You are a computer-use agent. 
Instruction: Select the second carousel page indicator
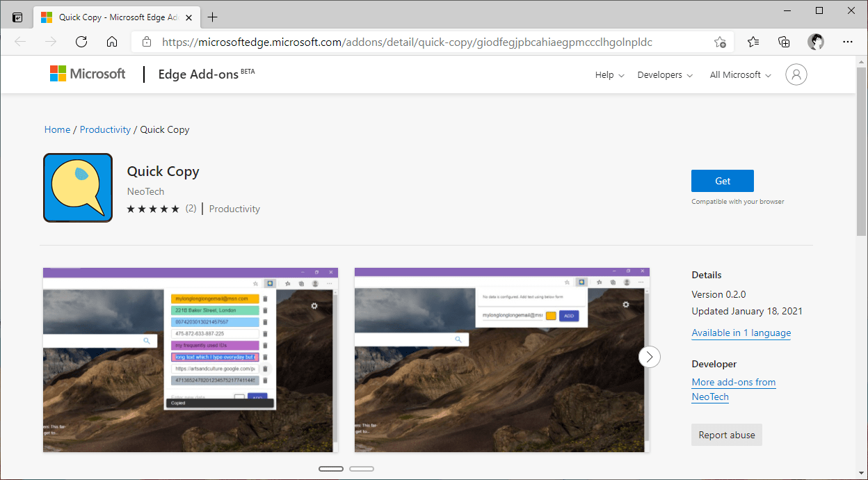(362, 469)
